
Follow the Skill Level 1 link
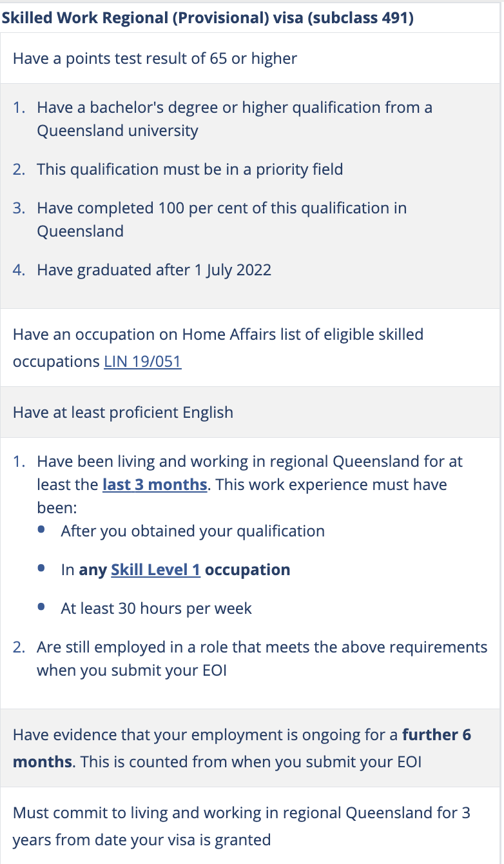coord(155,570)
